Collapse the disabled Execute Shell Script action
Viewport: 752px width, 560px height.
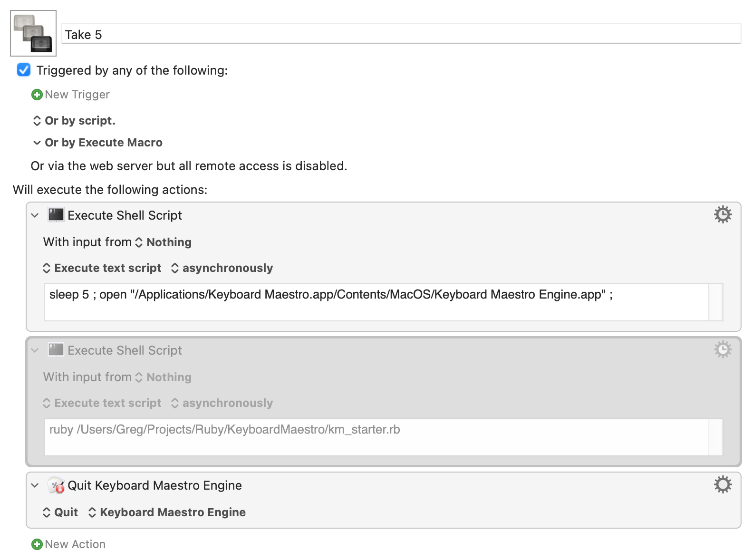click(x=35, y=350)
